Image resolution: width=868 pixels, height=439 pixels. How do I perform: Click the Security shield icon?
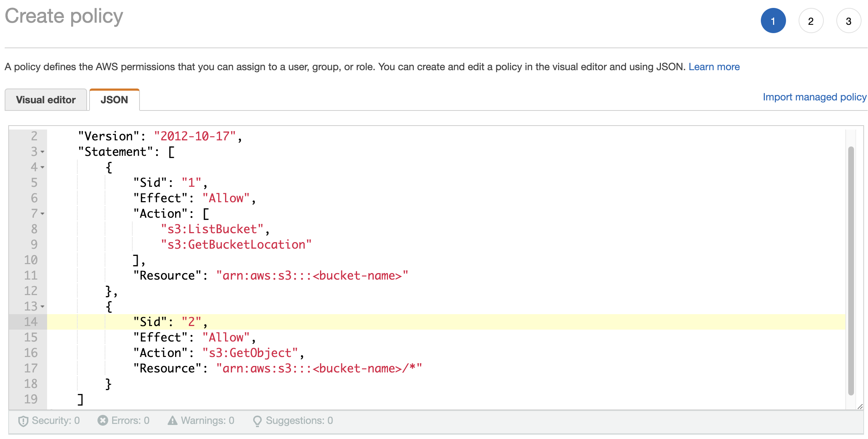23,421
